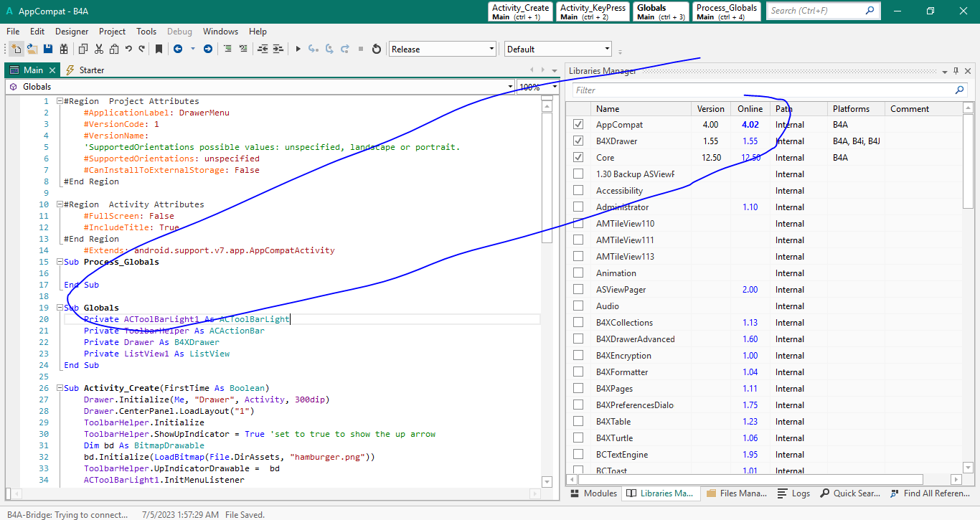980x520 pixels.
Task: Click the Navigate Backward blue arrow
Action: [177, 49]
